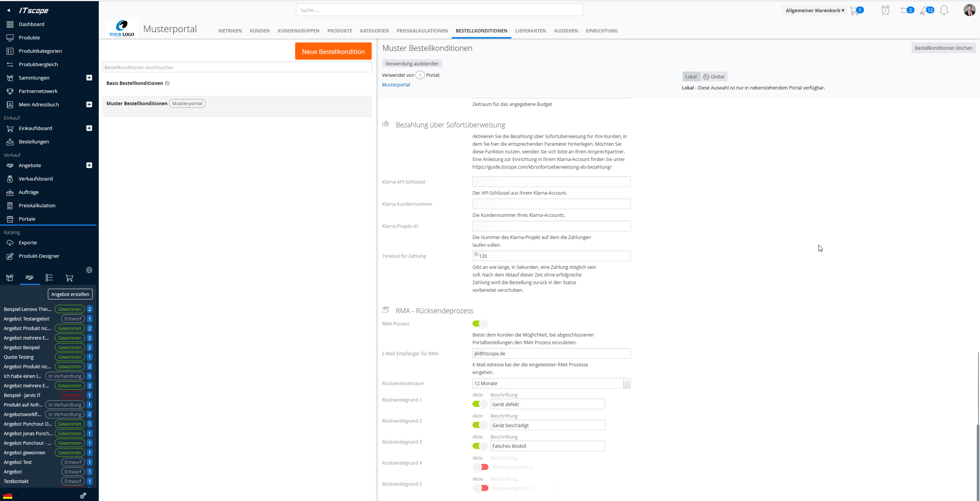
Task: Enable Rücksendegrund 4 switch
Action: (x=480, y=467)
